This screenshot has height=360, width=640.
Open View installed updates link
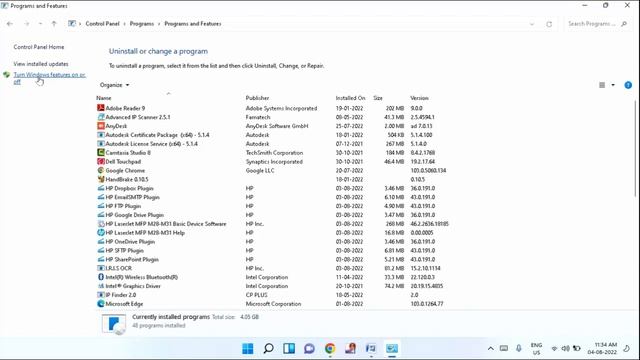tap(41, 64)
